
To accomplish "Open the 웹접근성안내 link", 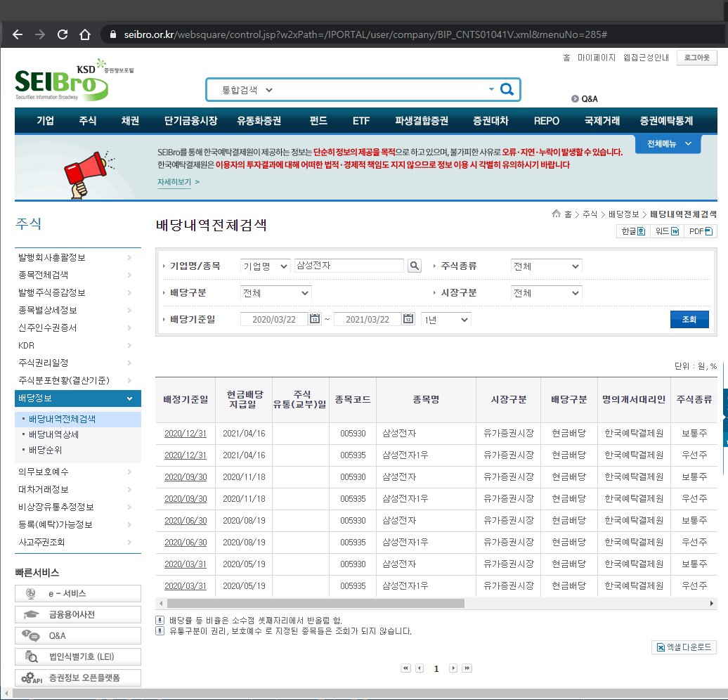I will point(646,58).
